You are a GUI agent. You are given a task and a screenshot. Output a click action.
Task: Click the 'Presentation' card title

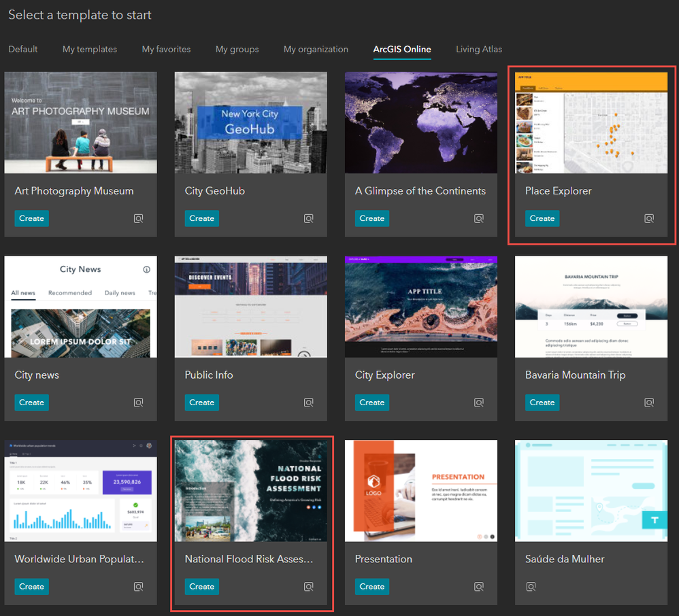[x=384, y=559]
